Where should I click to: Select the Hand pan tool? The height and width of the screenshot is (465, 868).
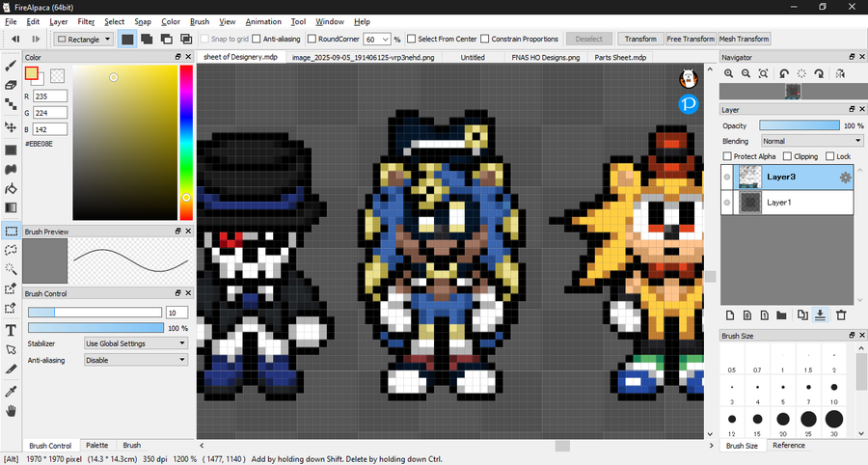11,411
